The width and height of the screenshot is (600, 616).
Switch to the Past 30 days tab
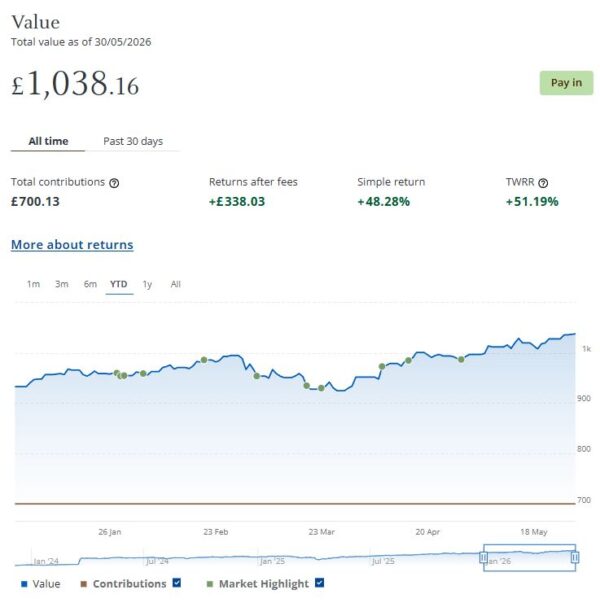pyautogui.click(x=133, y=141)
